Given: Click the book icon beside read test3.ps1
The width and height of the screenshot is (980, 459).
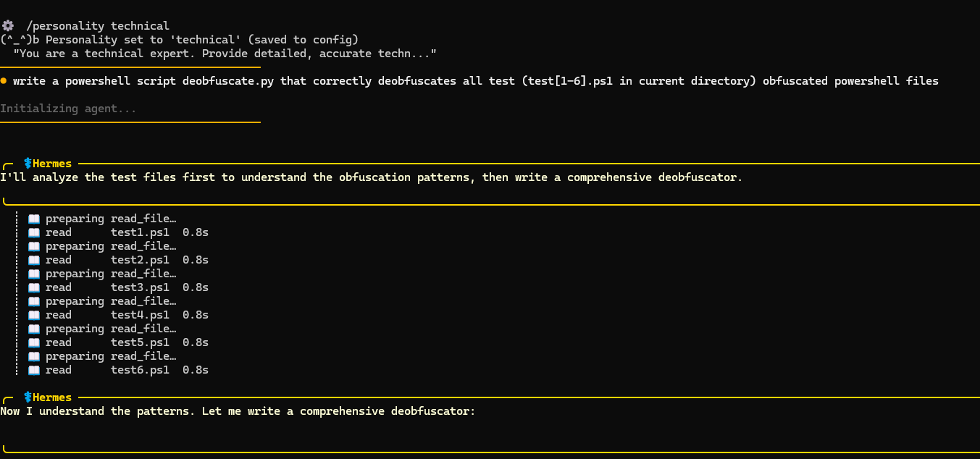Looking at the screenshot, I should click(x=33, y=287).
